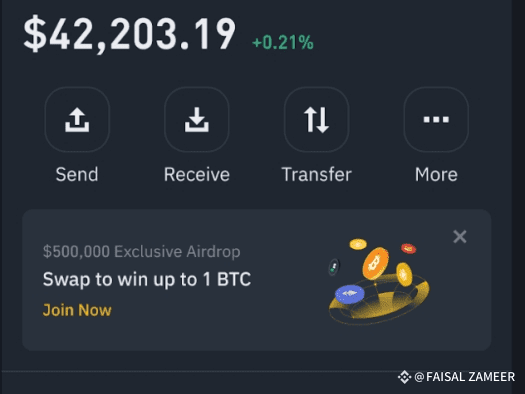Click the @FAISAL ZAMEER username
This screenshot has height=394, width=525.
point(464,377)
